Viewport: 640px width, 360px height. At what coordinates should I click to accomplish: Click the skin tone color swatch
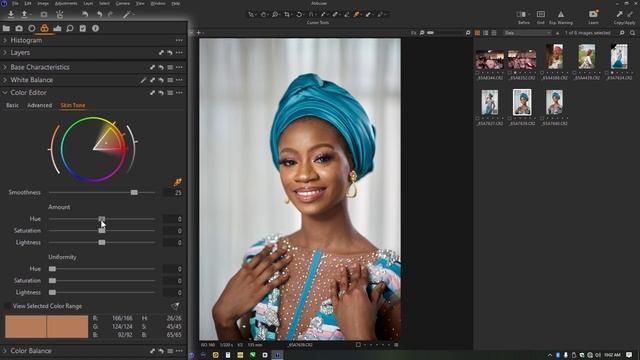(47, 326)
